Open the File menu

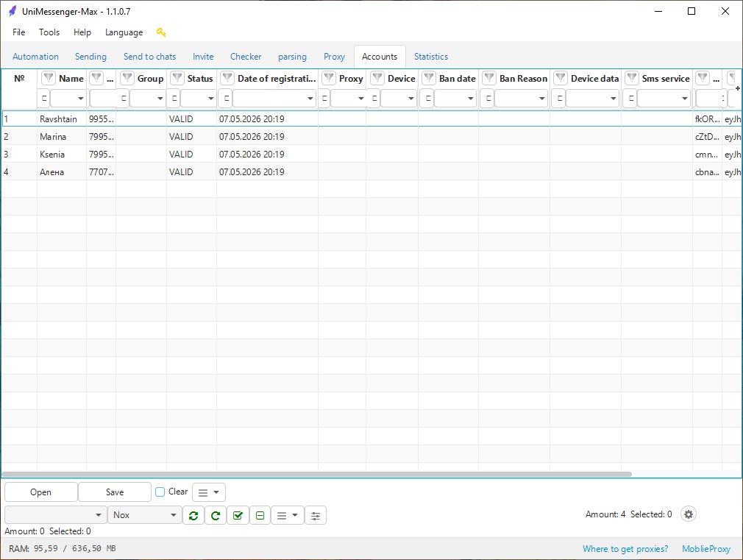[x=19, y=32]
